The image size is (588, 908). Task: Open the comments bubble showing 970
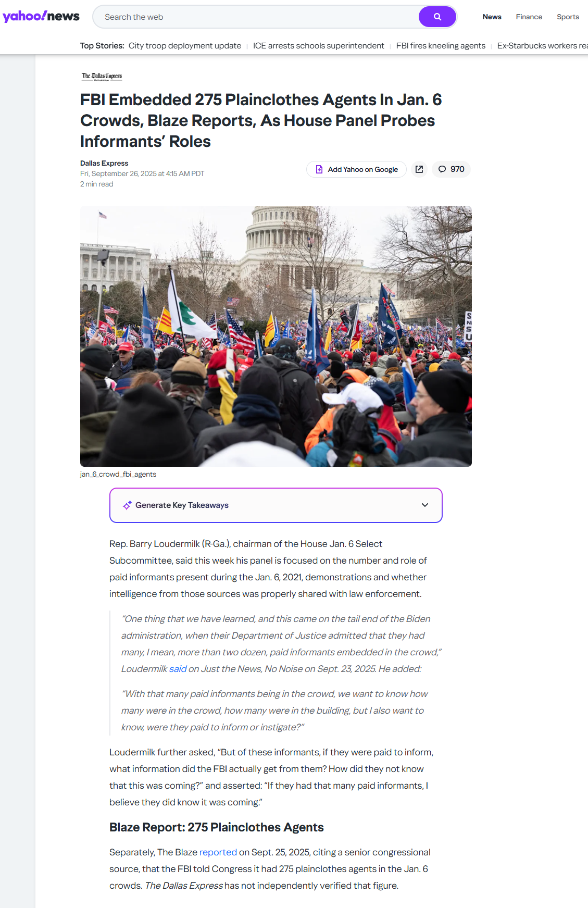point(451,169)
